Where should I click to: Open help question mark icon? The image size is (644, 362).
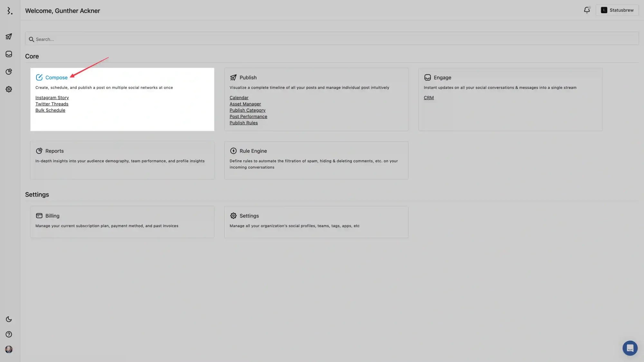9,334
